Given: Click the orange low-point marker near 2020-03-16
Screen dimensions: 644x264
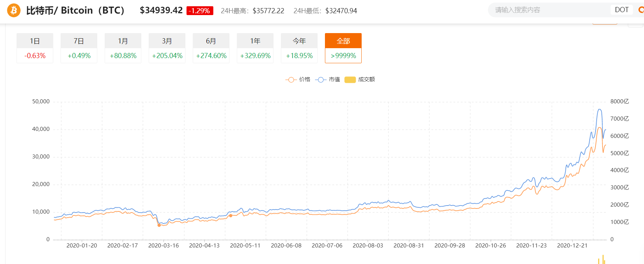Looking at the screenshot, I should click(x=159, y=225).
